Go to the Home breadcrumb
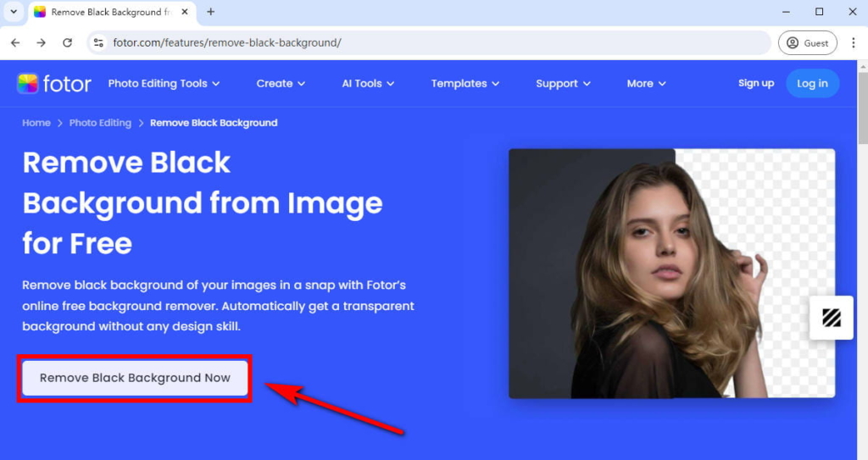 (36, 123)
